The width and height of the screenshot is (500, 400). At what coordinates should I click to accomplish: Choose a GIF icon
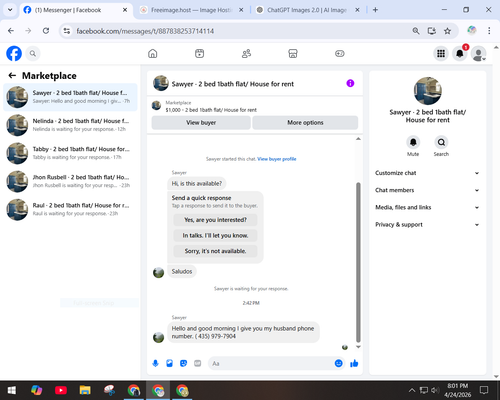coord(198,363)
